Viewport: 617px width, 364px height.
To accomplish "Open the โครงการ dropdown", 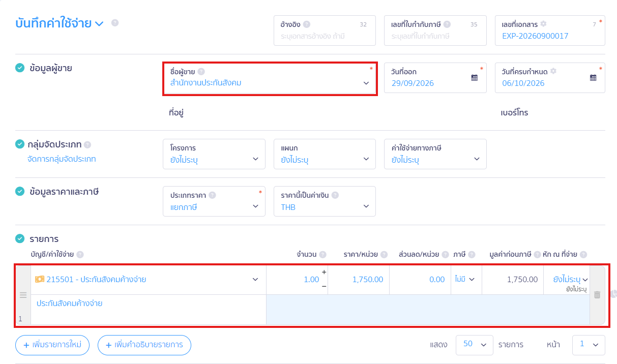I will 214,154.
